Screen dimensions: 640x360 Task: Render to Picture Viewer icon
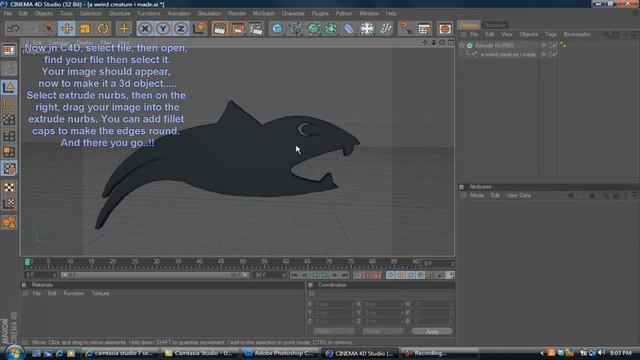click(x=238, y=29)
